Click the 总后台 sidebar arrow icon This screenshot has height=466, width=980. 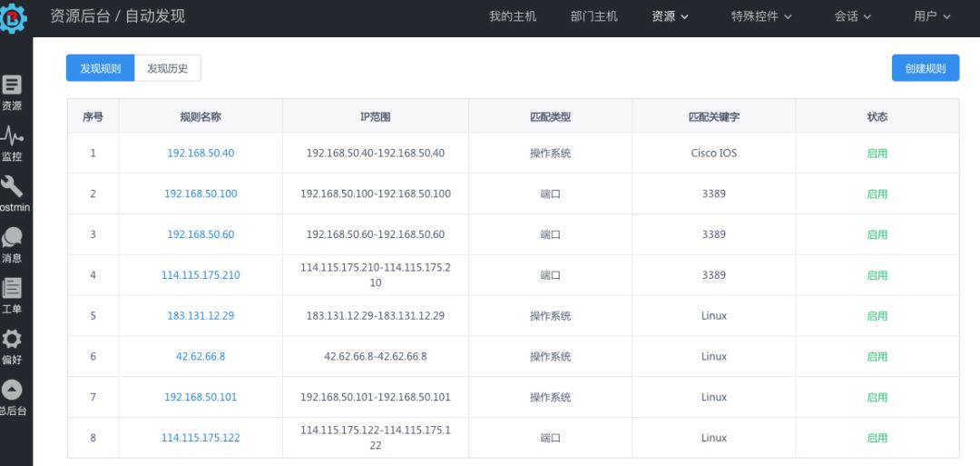click(x=12, y=390)
